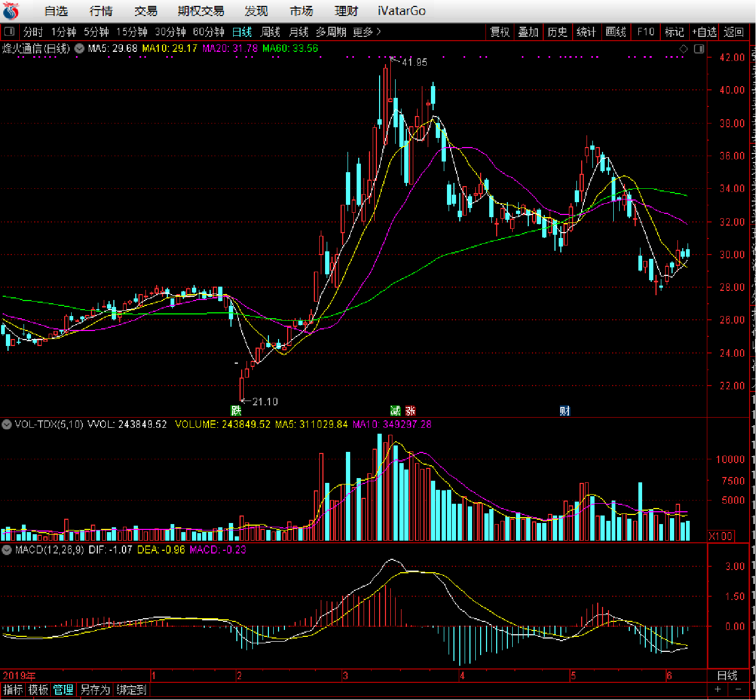Open the 交易 menu
The height and width of the screenshot is (700, 756).
146,11
